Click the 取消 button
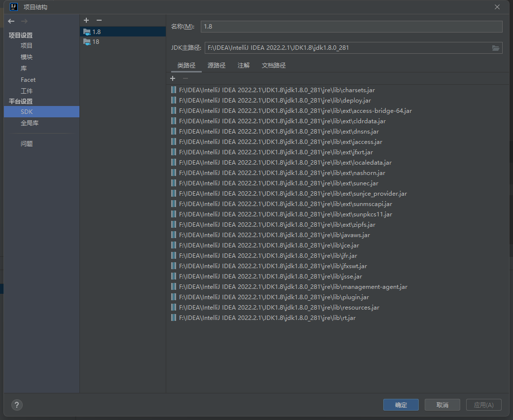 tap(442, 405)
